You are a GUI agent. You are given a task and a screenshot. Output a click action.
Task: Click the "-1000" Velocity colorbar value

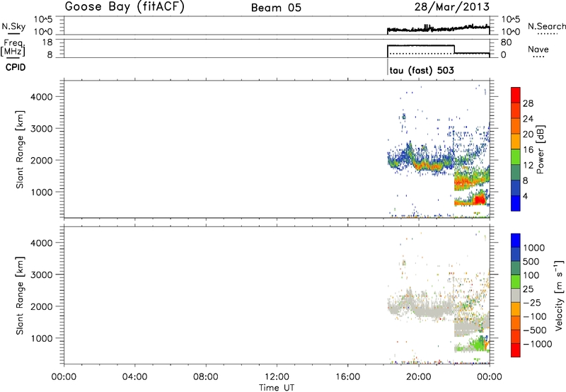(x=538, y=344)
